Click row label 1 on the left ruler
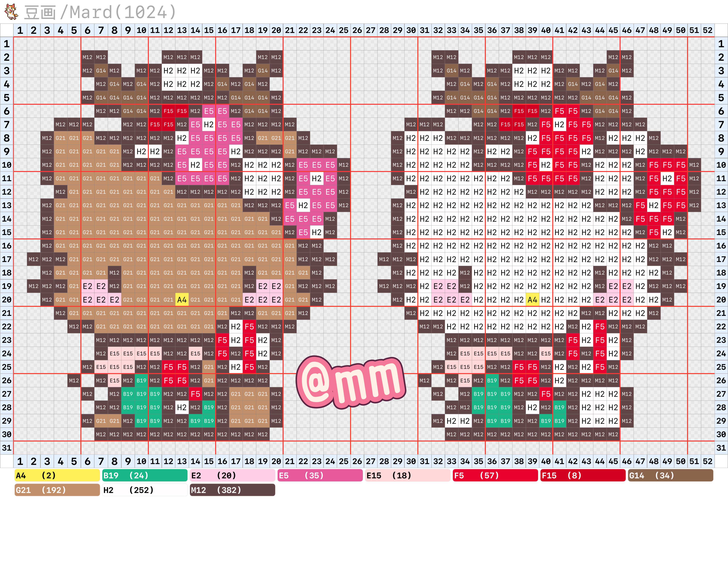 (7, 44)
